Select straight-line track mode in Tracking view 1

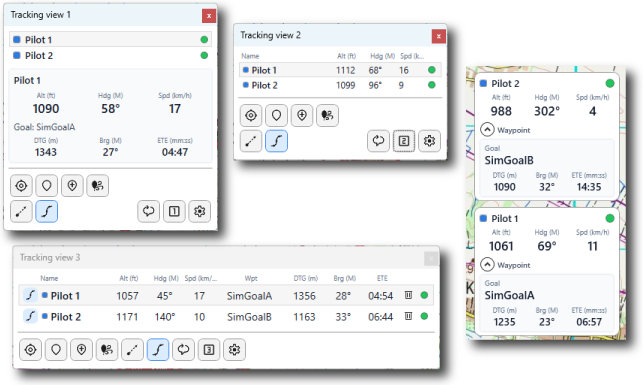pyautogui.click(x=21, y=212)
